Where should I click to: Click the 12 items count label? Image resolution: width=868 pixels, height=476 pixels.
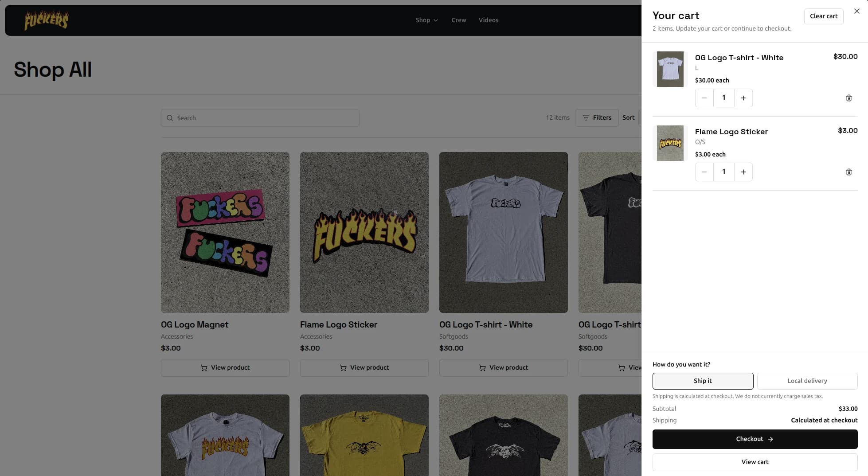(557, 118)
